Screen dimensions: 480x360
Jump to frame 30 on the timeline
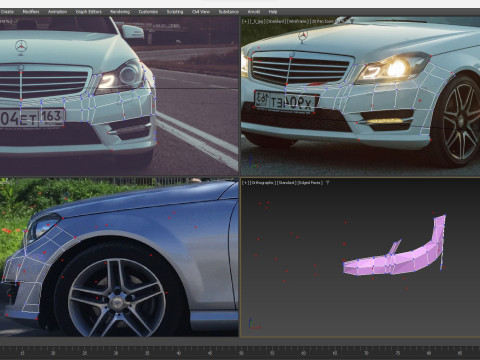(116, 353)
